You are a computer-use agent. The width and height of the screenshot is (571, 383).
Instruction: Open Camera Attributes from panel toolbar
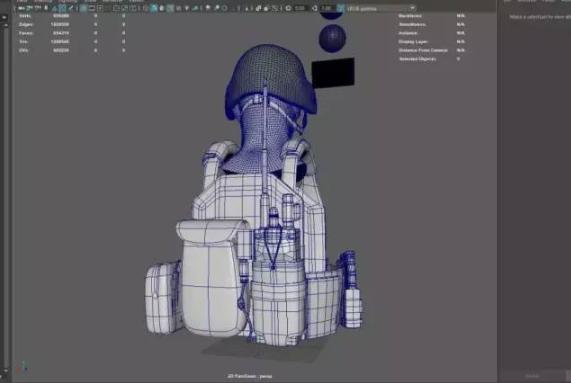tap(37, 8)
